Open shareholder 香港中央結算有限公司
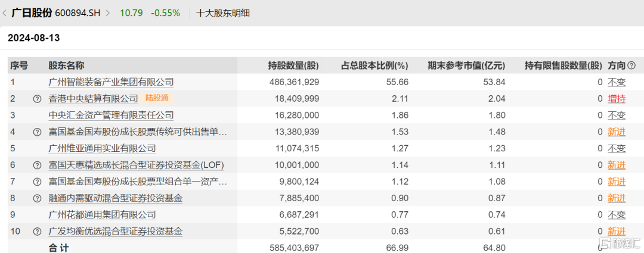The width and height of the screenshot is (644, 253). (93, 98)
